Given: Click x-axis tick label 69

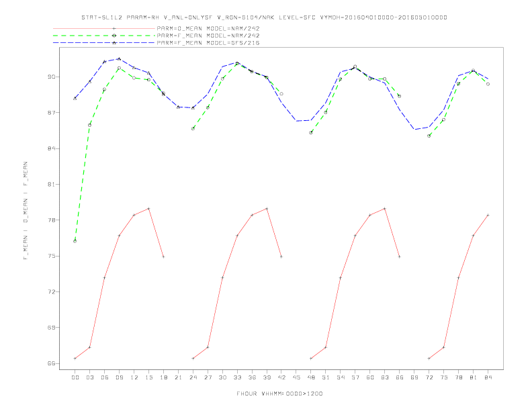Looking at the screenshot, I should pyautogui.click(x=414, y=377).
